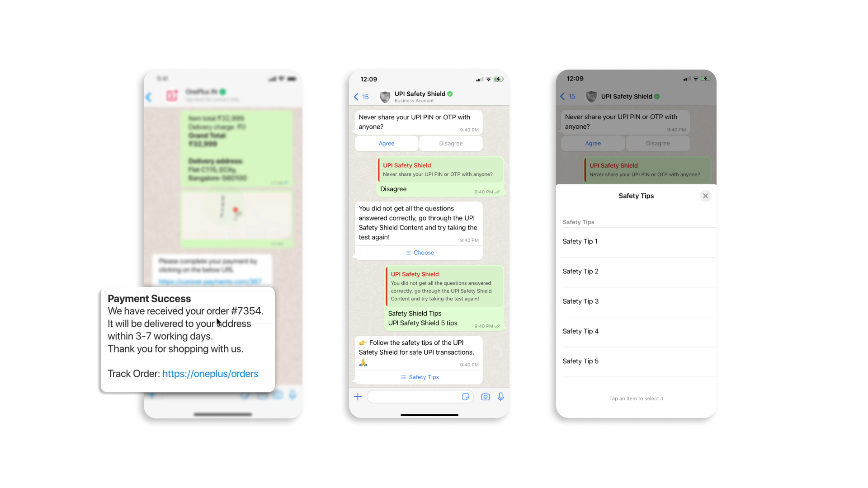Click the back arrow in UPI Safety Shield chat
This screenshot has width=868, height=488.
tap(355, 97)
